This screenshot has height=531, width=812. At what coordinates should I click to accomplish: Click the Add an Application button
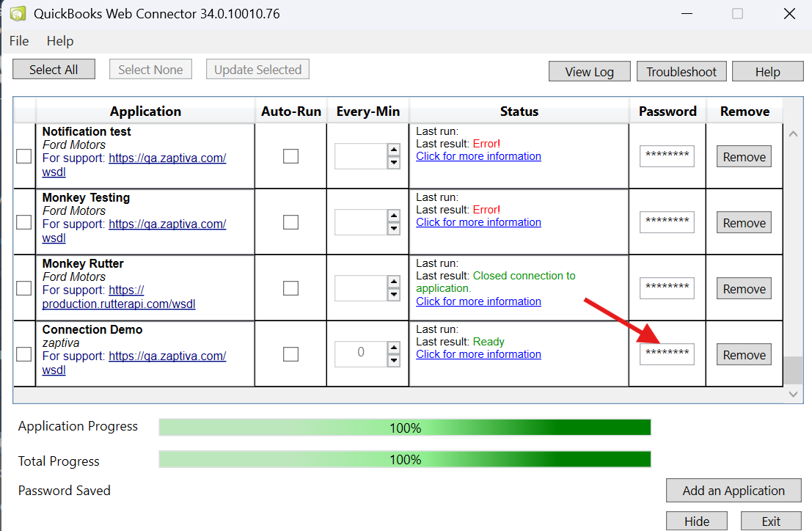click(733, 491)
